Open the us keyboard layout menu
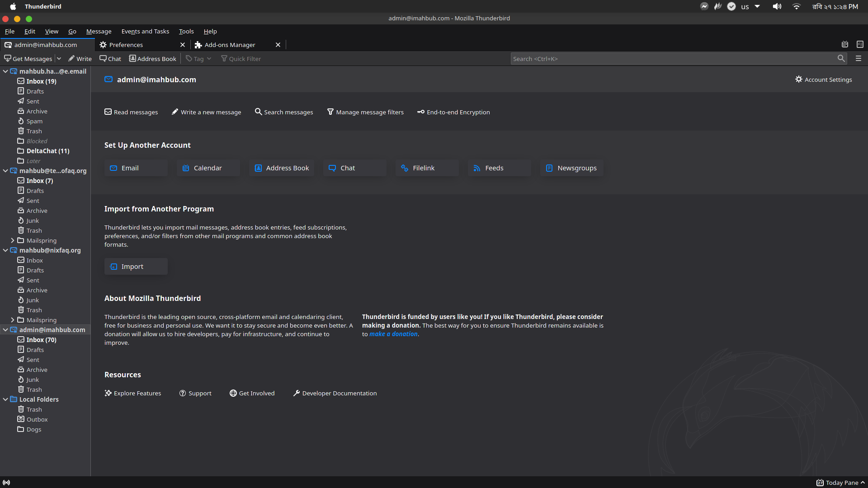The image size is (868, 488). click(x=750, y=6)
